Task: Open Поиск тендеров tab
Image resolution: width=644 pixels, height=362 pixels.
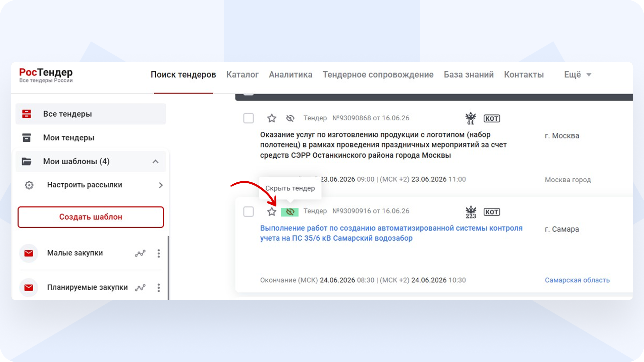Action: click(x=183, y=75)
